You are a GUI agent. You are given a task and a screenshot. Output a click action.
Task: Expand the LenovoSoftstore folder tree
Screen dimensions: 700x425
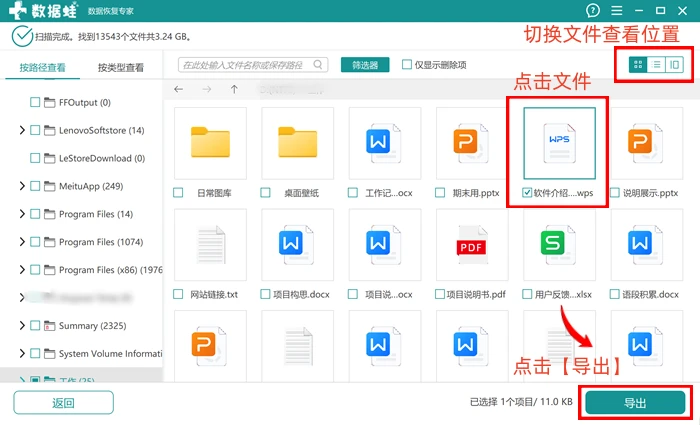[22, 130]
